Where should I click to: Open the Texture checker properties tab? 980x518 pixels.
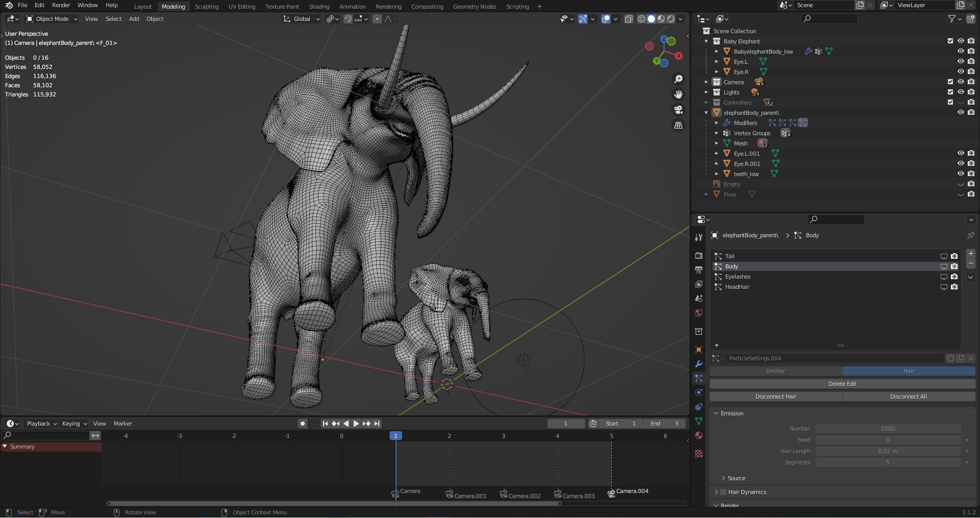coord(699,454)
